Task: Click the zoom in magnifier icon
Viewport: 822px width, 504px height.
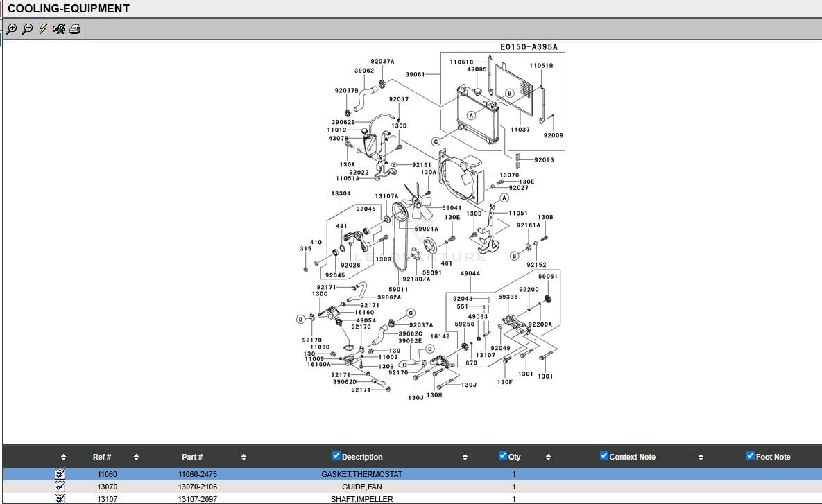Action: point(11,29)
